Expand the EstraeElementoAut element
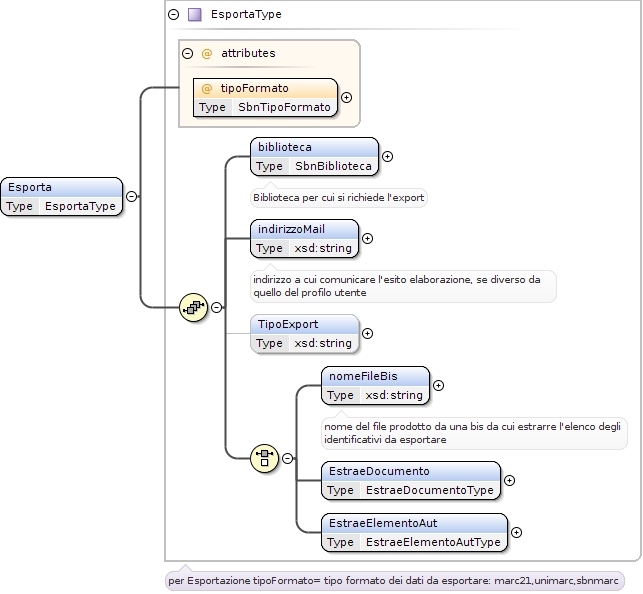 (x=516, y=533)
